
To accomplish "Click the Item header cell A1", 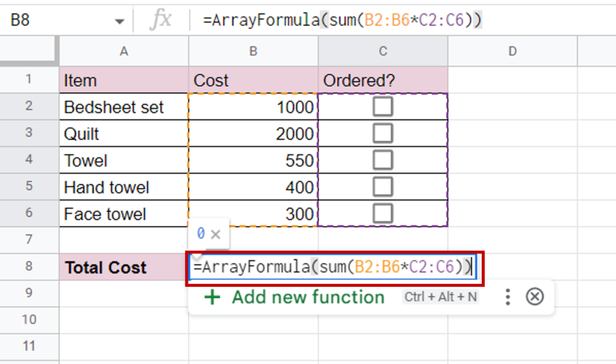I will pyautogui.click(x=123, y=80).
